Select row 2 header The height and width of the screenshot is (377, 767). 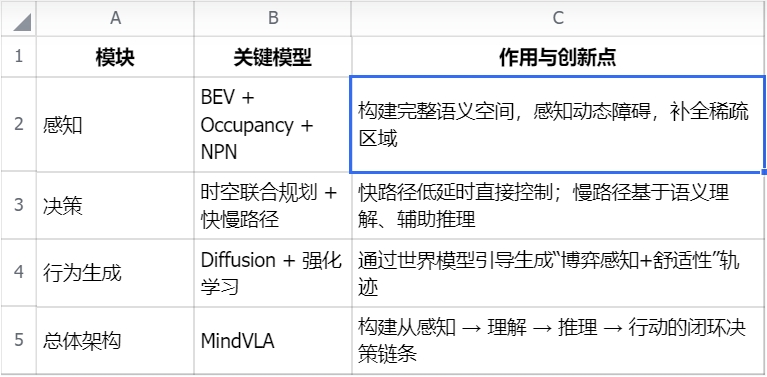click(18, 124)
